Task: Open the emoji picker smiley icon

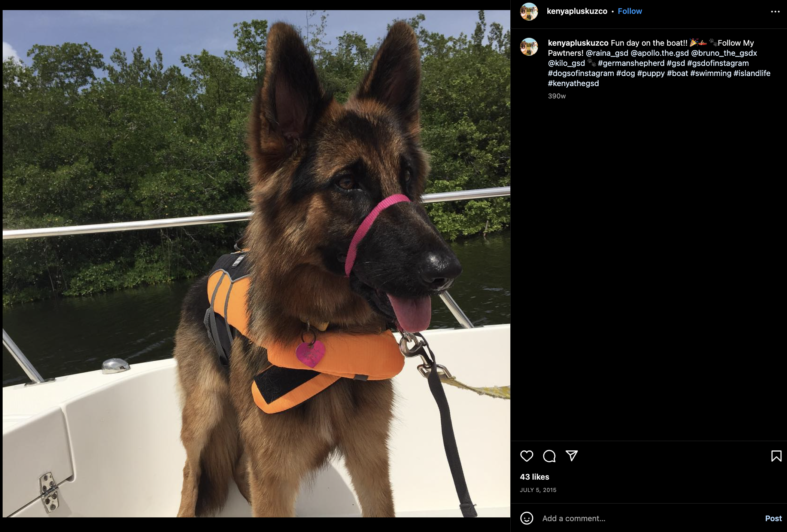Action: click(x=526, y=518)
